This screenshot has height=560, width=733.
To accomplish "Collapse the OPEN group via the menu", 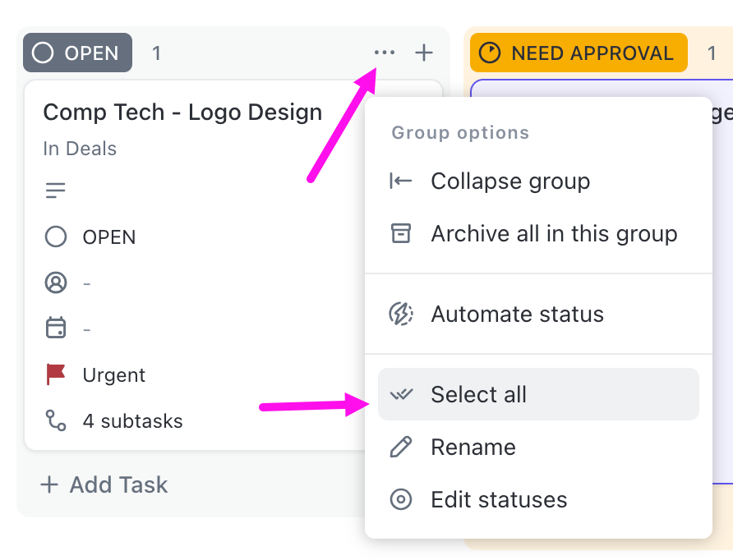I will (509, 181).
